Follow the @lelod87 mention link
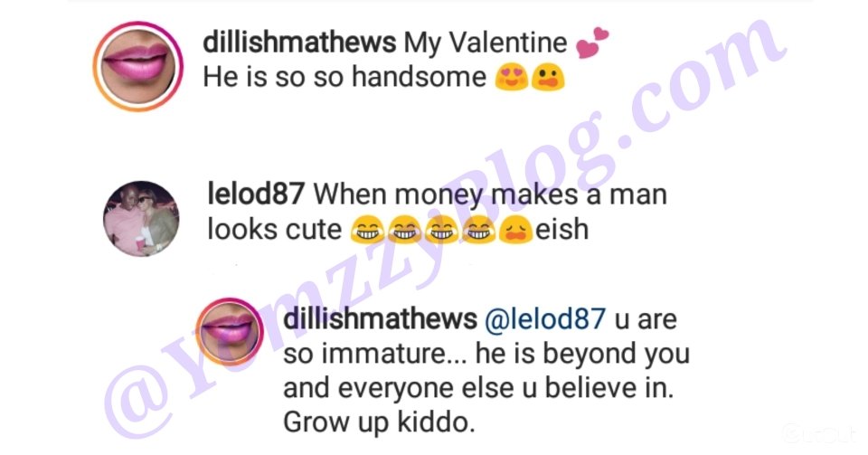 (x=544, y=318)
